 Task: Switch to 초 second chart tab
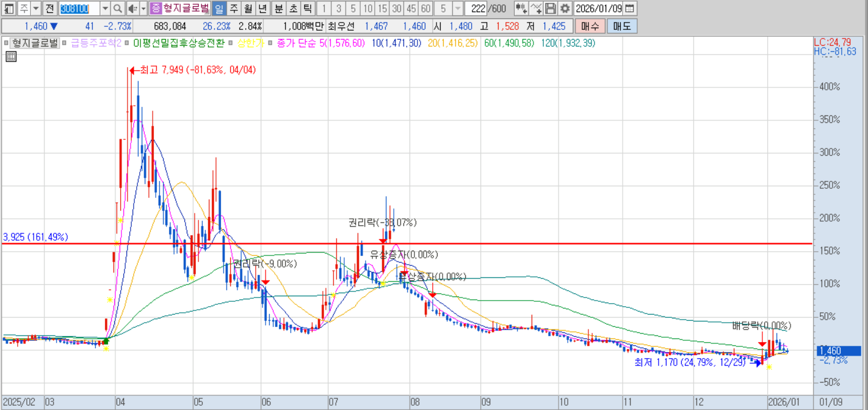click(293, 9)
